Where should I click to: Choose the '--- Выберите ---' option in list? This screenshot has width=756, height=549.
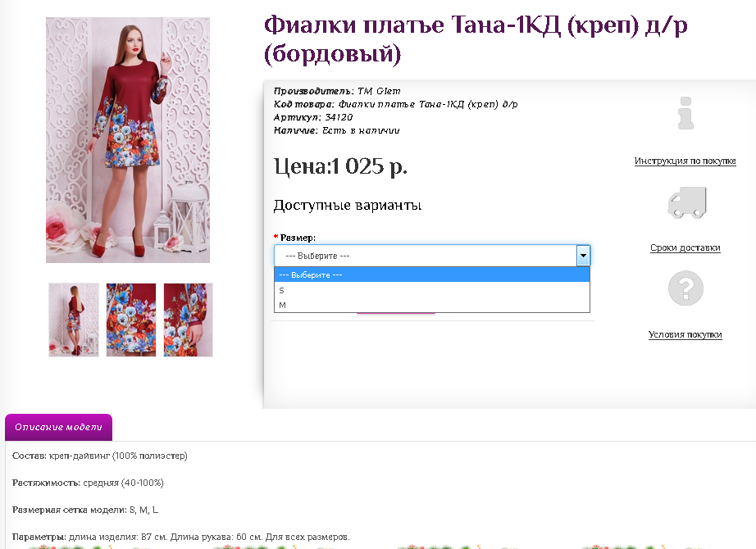coord(432,274)
